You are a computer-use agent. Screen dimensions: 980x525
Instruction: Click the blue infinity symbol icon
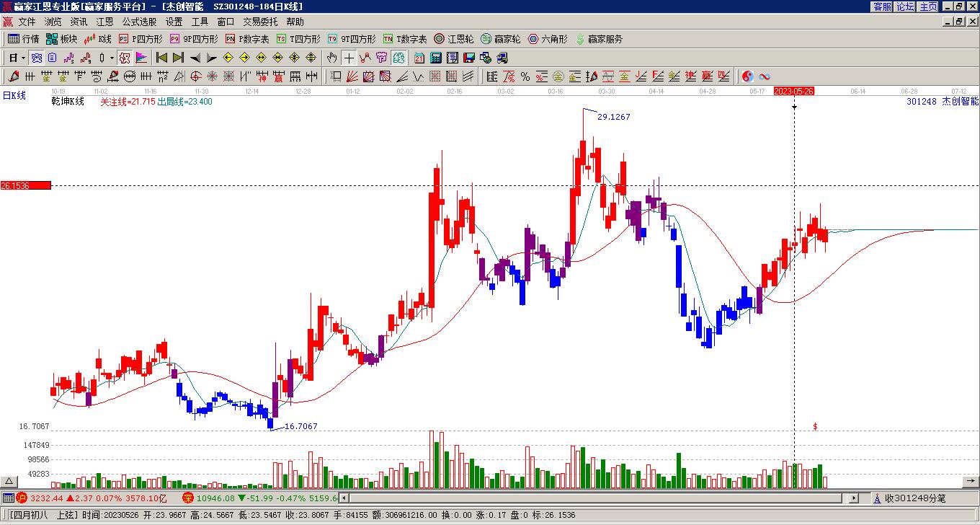[765, 76]
